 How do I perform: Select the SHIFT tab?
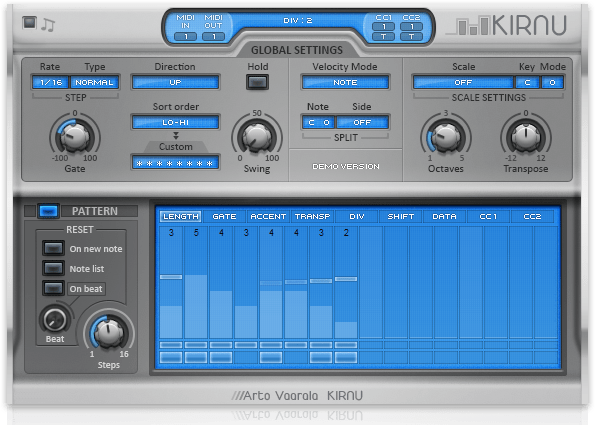[x=401, y=216]
